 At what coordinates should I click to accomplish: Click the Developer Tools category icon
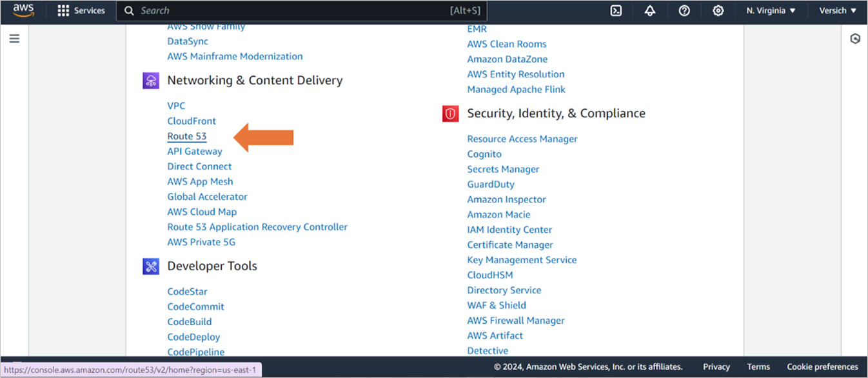151,266
